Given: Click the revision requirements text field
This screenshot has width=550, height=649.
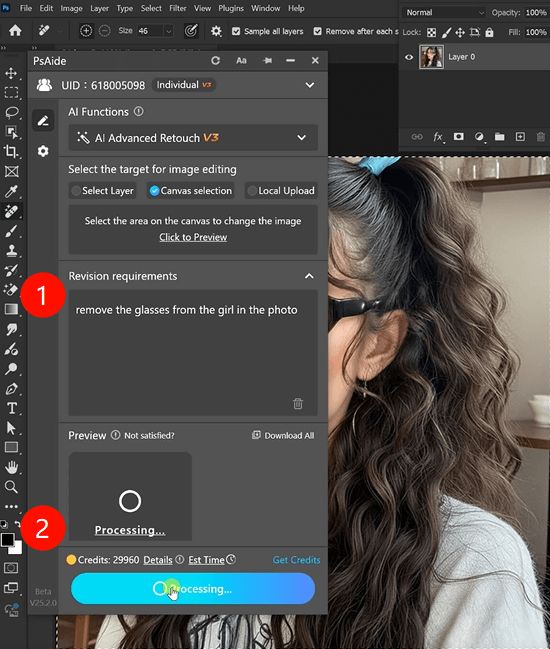Looking at the screenshot, I should tap(193, 353).
